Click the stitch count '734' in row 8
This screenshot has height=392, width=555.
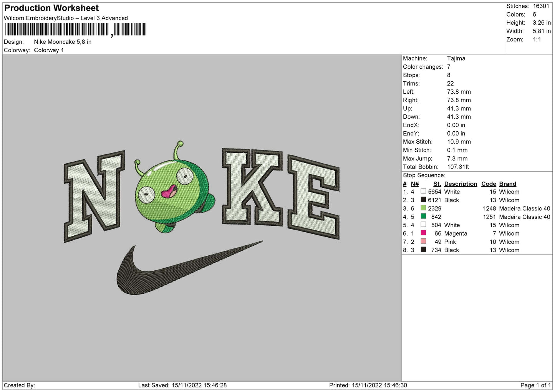(x=436, y=250)
